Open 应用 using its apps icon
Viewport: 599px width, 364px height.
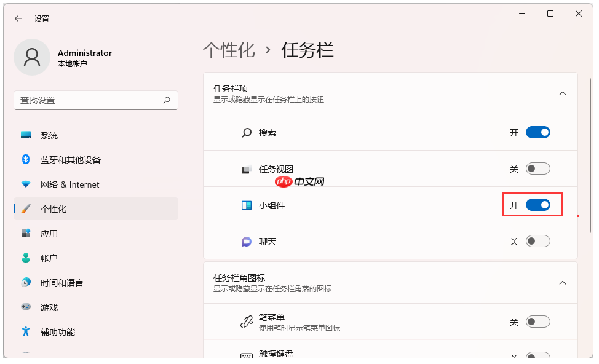[25, 233]
